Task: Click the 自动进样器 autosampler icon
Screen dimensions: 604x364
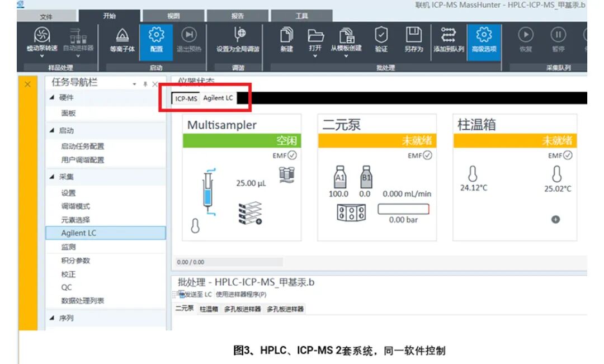Action: (78, 35)
